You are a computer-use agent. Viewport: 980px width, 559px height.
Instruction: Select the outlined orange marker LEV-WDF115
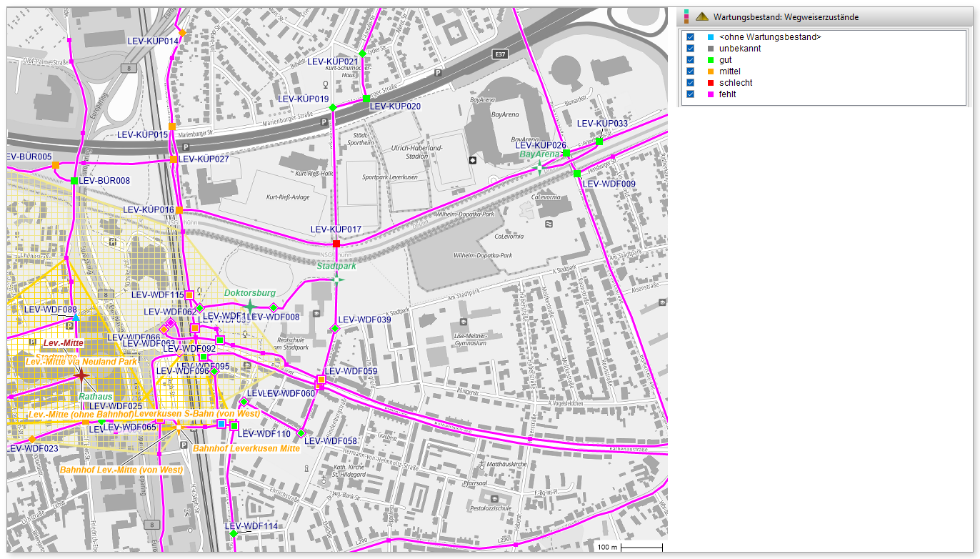tap(190, 295)
